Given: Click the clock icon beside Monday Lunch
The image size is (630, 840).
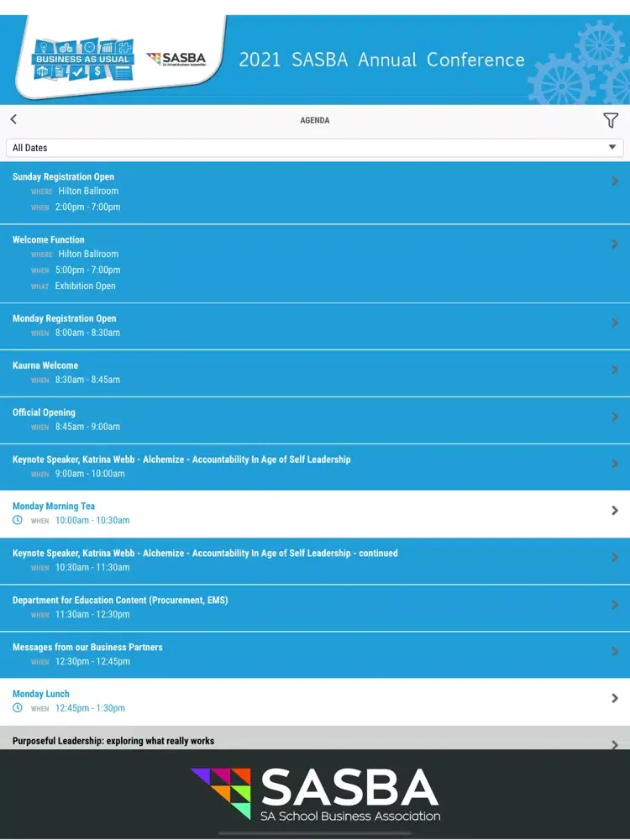Looking at the screenshot, I should click(x=18, y=707).
